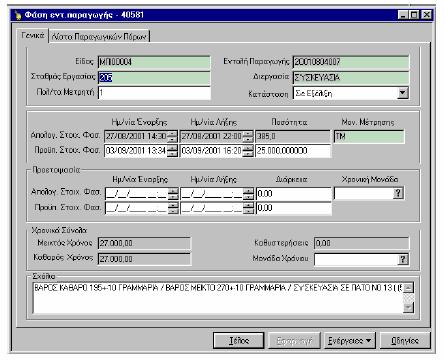Viewport: 445px width, 360px height.
Task: Expand the Κατάσταση dropdown arrow
Action: [x=403, y=93]
